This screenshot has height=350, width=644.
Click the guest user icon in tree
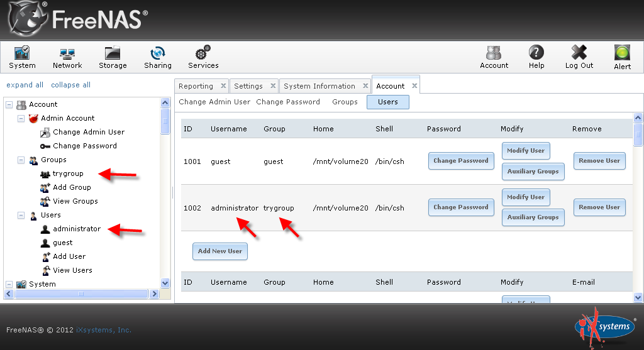click(45, 243)
